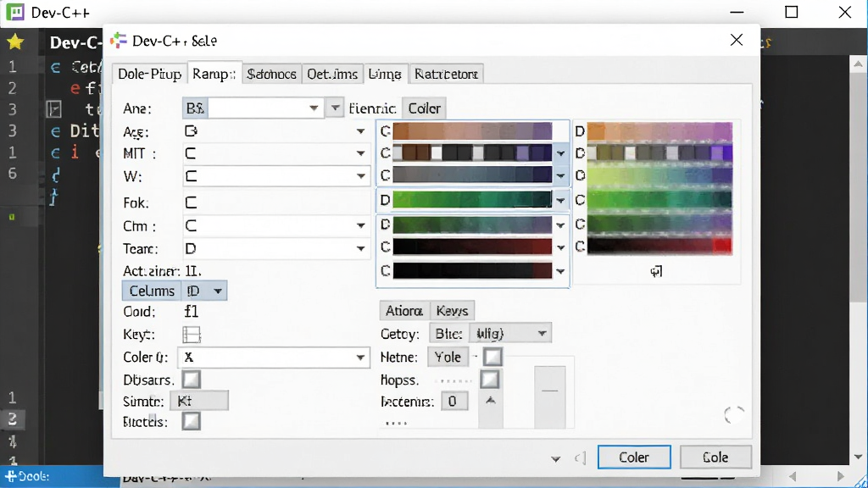
Task: Open the Coler 0 dropdown
Action: 360,358
